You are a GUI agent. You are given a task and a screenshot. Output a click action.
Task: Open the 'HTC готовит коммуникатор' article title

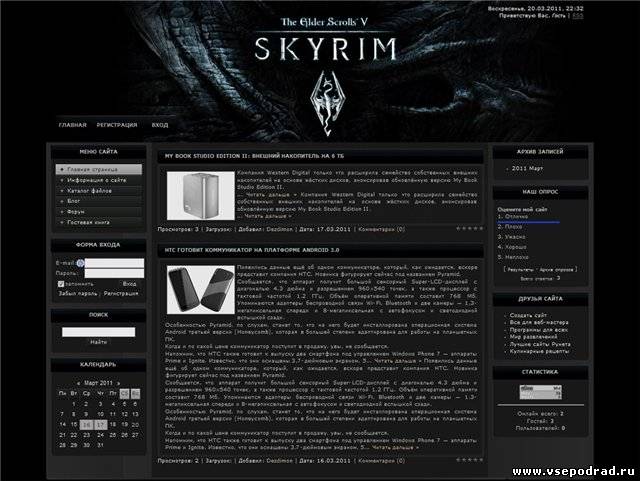[x=252, y=250]
